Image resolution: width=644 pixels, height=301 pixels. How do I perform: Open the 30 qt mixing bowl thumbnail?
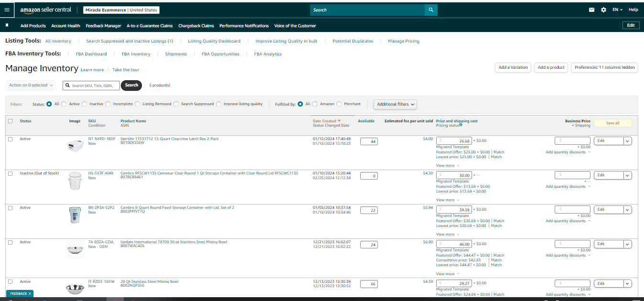[x=75, y=249]
